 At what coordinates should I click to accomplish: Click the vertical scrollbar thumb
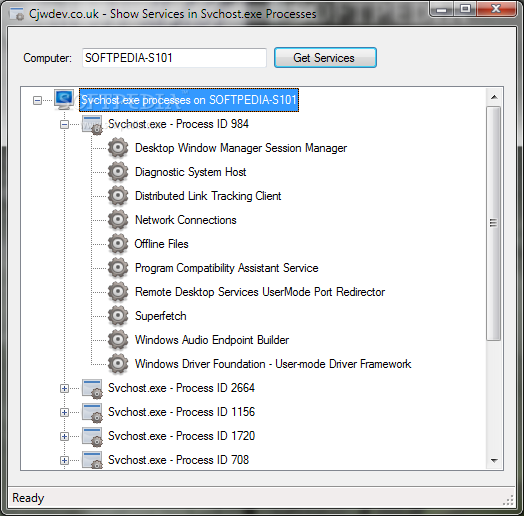click(494, 223)
